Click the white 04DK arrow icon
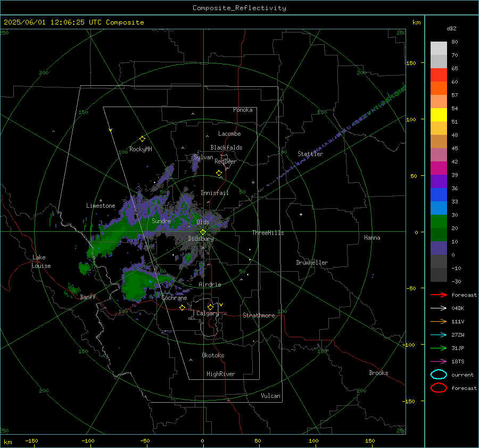This screenshot has width=479, height=448. coord(439,308)
